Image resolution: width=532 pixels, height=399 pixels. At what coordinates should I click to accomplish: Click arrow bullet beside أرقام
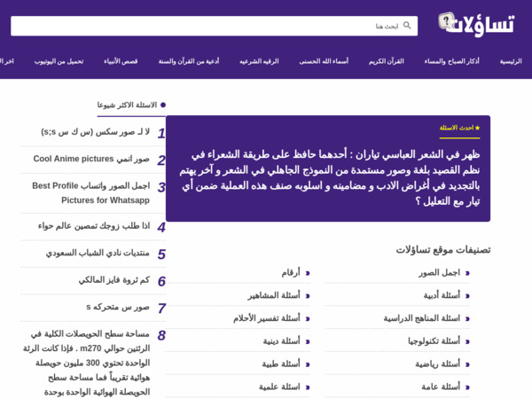308,273
